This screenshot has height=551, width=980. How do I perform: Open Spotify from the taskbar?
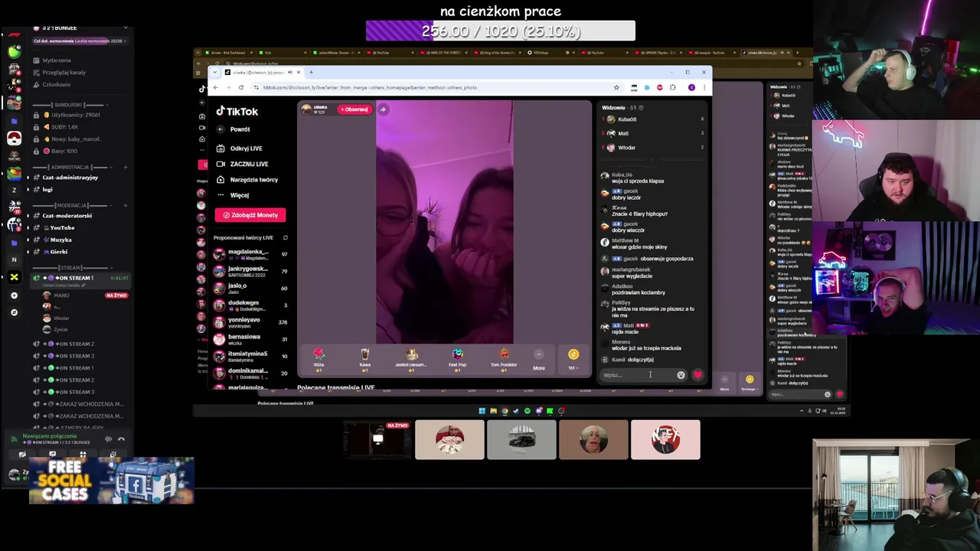click(x=527, y=411)
